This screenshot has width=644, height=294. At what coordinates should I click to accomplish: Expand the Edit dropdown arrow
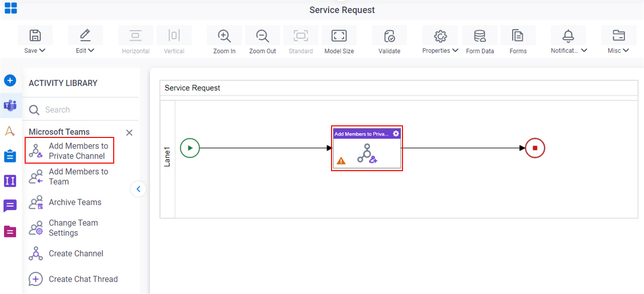tap(91, 50)
